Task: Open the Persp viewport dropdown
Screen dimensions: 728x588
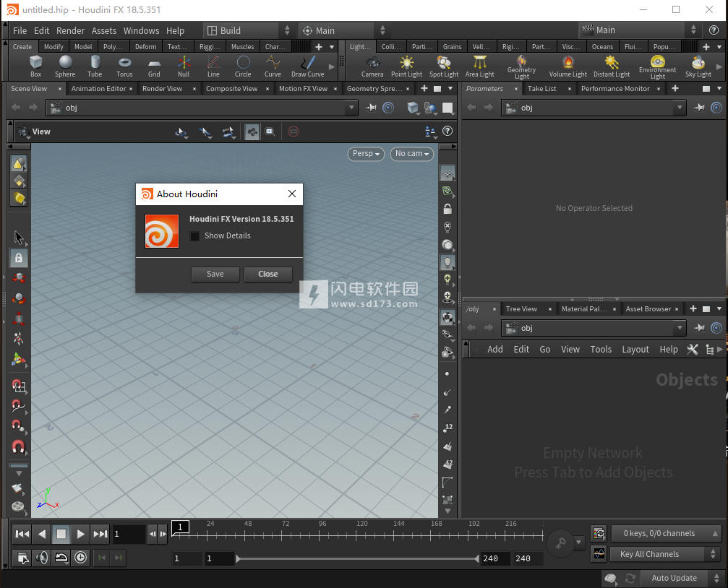Action: pyautogui.click(x=366, y=154)
